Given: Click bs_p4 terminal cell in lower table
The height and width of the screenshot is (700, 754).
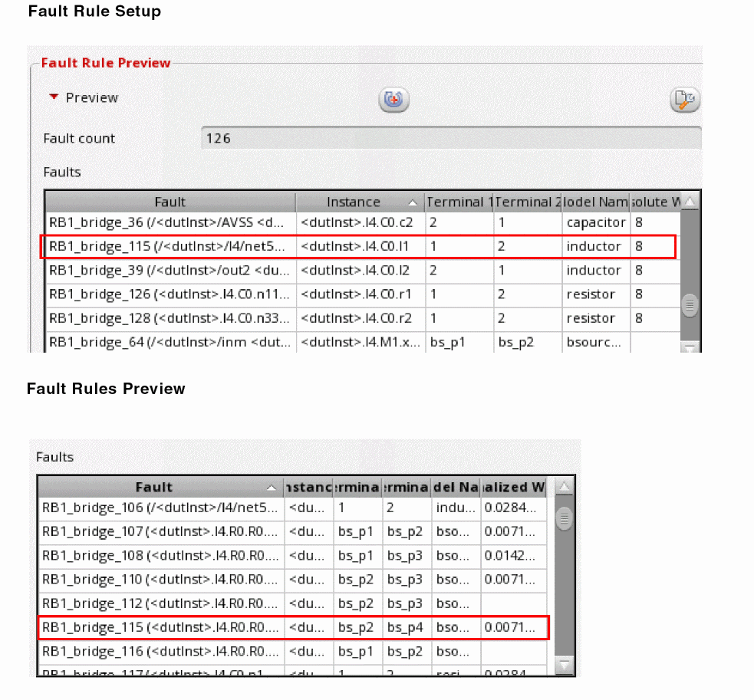Looking at the screenshot, I should [405, 628].
